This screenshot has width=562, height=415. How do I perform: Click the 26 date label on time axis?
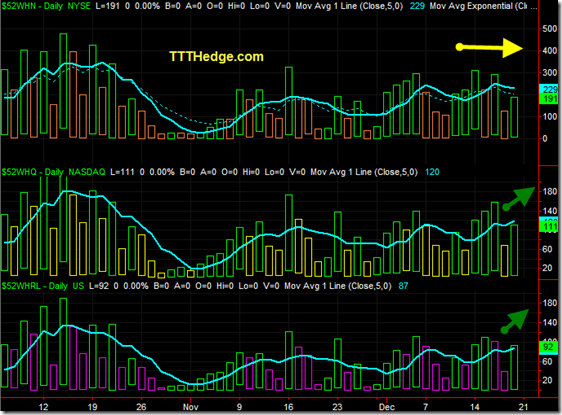click(x=141, y=407)
